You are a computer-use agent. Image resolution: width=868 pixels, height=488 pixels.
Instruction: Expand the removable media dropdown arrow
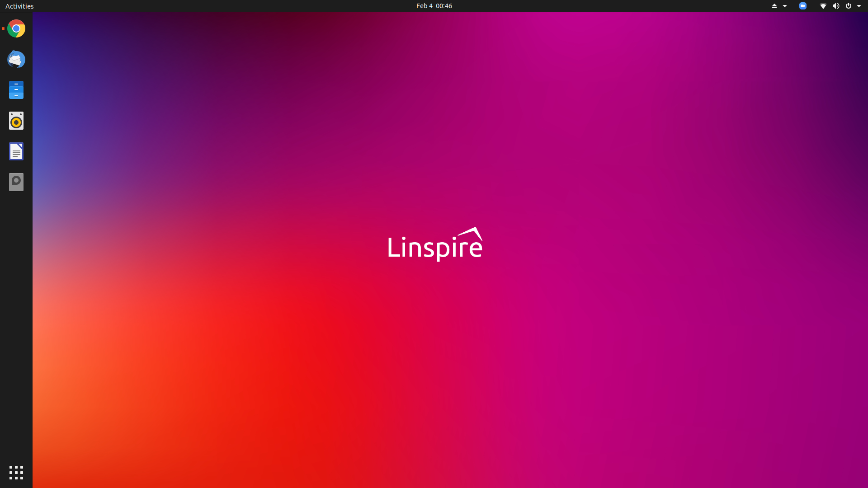coord(784,6)
